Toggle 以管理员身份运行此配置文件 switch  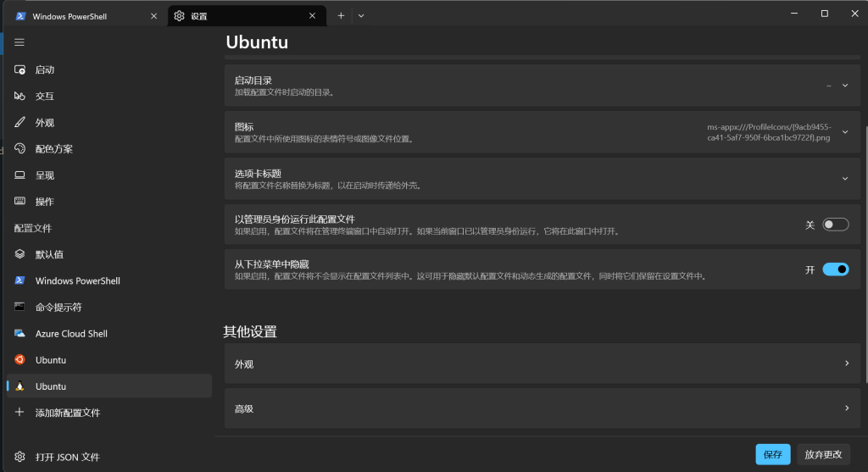click(x=835, y=225)
